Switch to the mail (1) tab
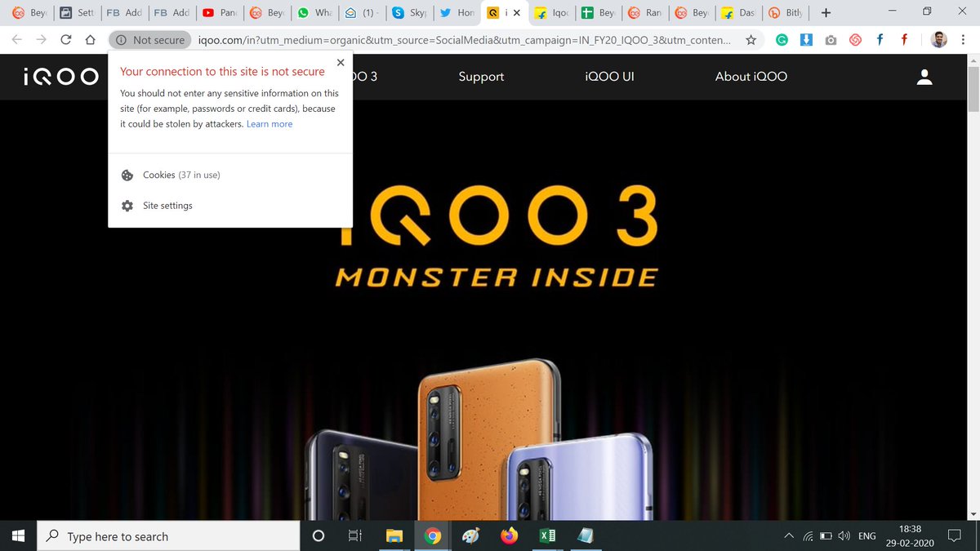 tap(360, 13)
